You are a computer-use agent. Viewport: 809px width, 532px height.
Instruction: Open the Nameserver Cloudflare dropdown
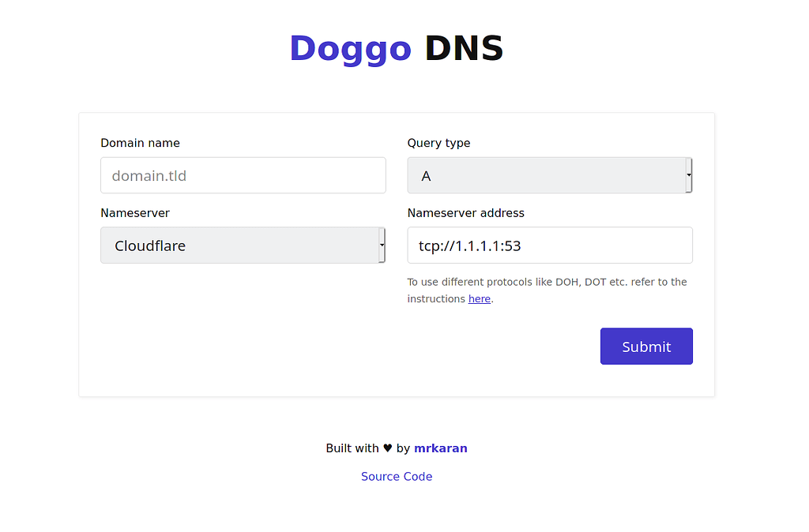[243, 245]
